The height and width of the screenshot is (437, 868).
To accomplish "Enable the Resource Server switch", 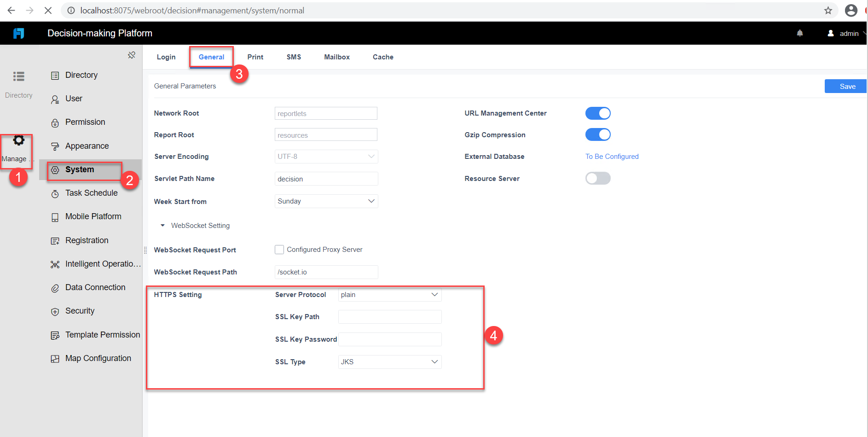I will (x=598, y=178).
